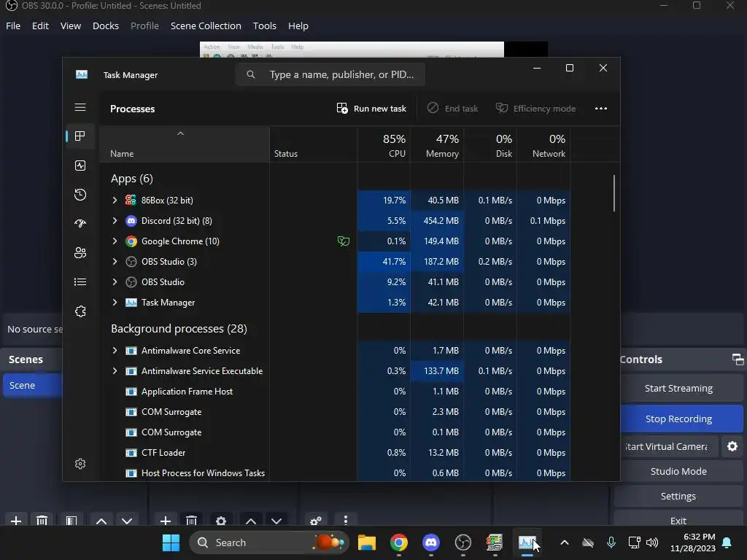
Task: Move source down with arrow icon
Action: coord(276,521)
